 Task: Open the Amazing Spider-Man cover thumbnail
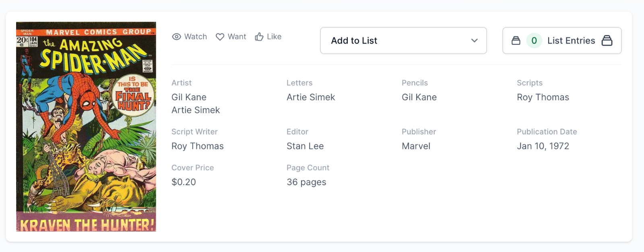tap(86, 126)
